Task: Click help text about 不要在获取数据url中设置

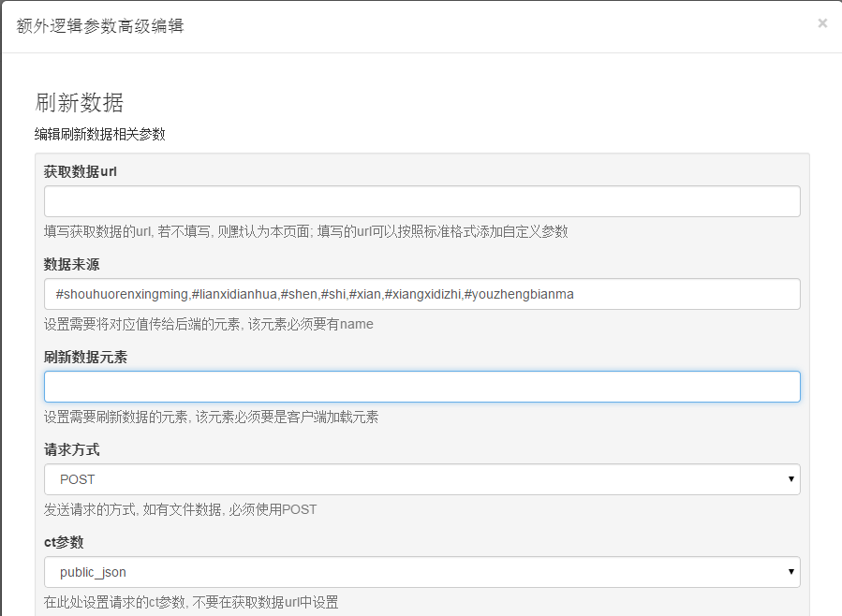Action: coord(191,602)
